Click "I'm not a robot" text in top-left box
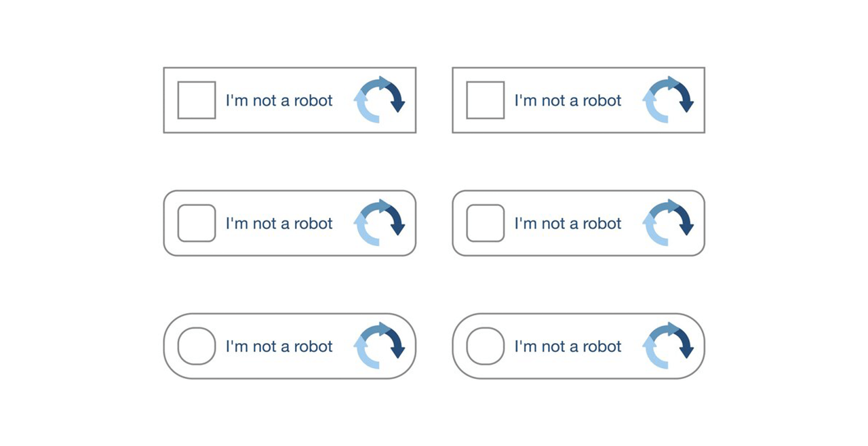 [279, 100]
